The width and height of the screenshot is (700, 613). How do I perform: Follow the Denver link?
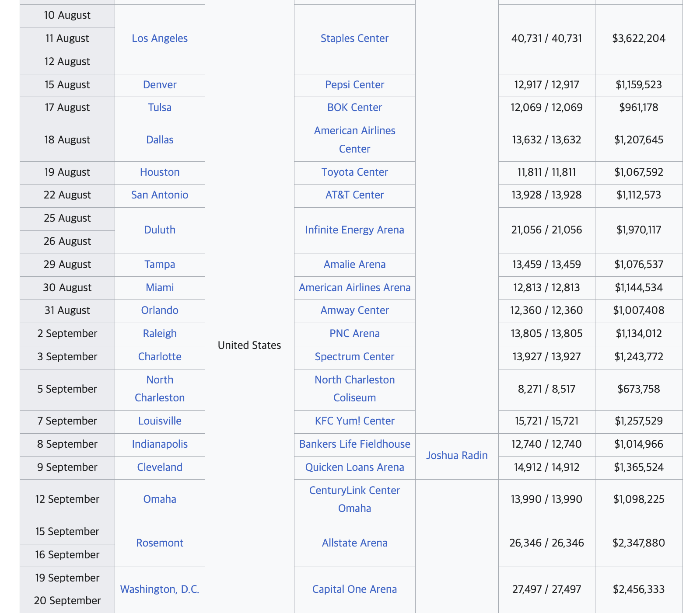[160, 85]
